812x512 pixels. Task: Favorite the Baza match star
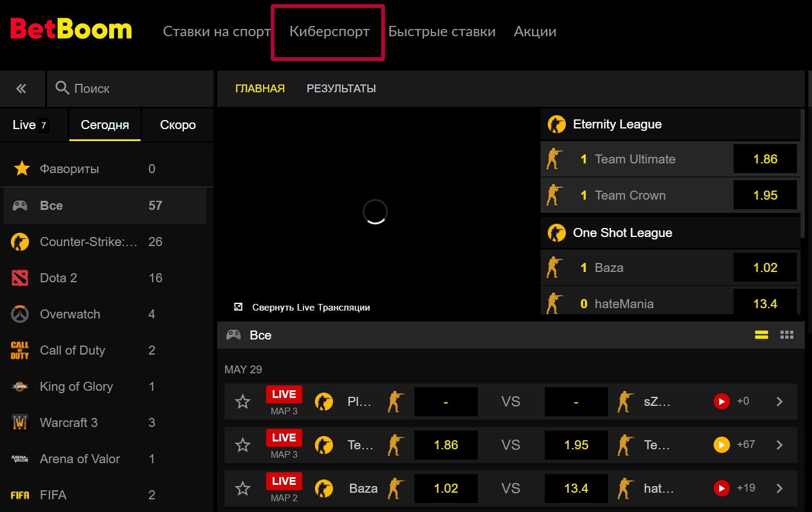(x=243, y=488)
